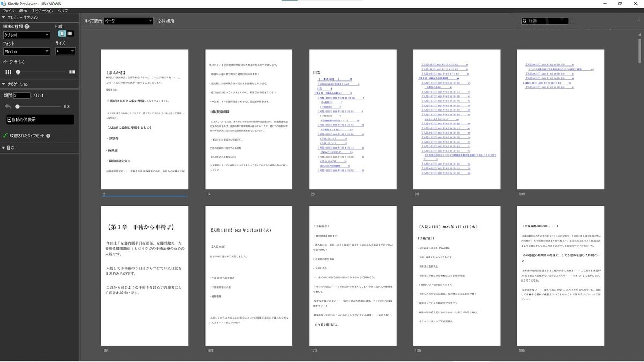Select the まえがき page thumbnail at location 2

pyautogui.click(x=145, y=120)
